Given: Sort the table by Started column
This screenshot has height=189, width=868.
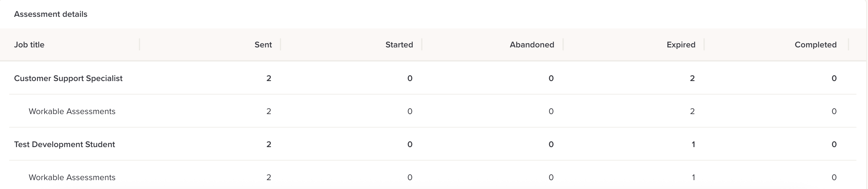Looking at the screenshot, I should [x=399, y=45].
